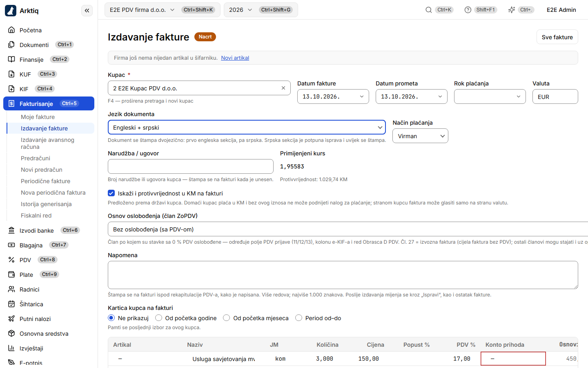
Task: Open Početna home icon
Action: pos(11,30)
